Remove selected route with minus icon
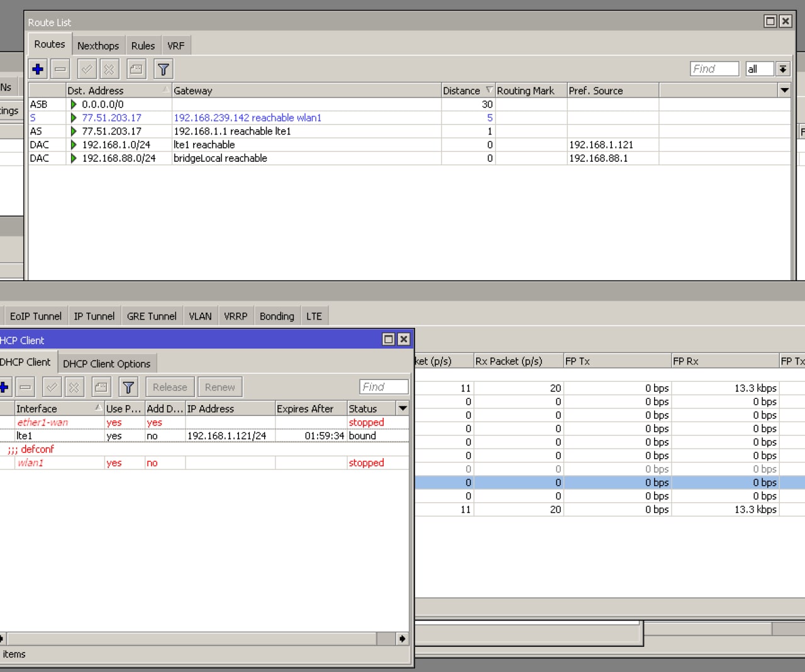 [x=60, y=69]
